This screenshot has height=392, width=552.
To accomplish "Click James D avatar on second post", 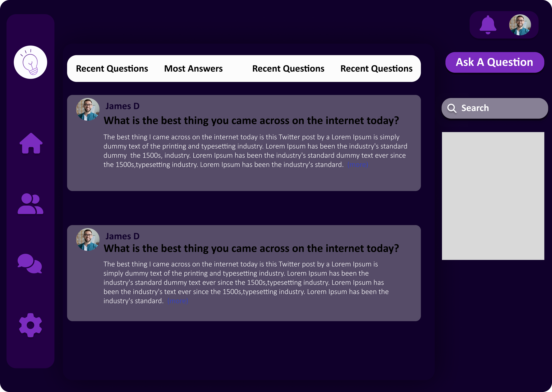I will tap(88, 240).
